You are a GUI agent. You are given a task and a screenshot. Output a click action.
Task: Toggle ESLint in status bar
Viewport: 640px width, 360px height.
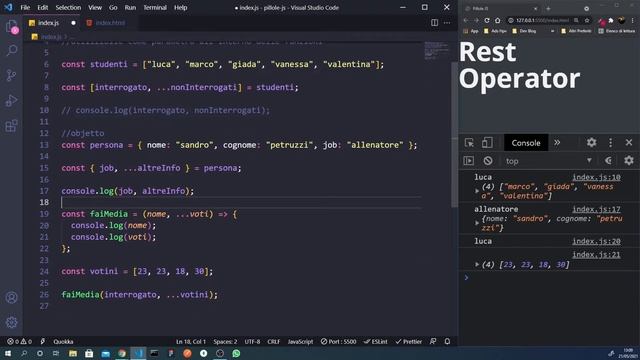(x=376, y=342)
